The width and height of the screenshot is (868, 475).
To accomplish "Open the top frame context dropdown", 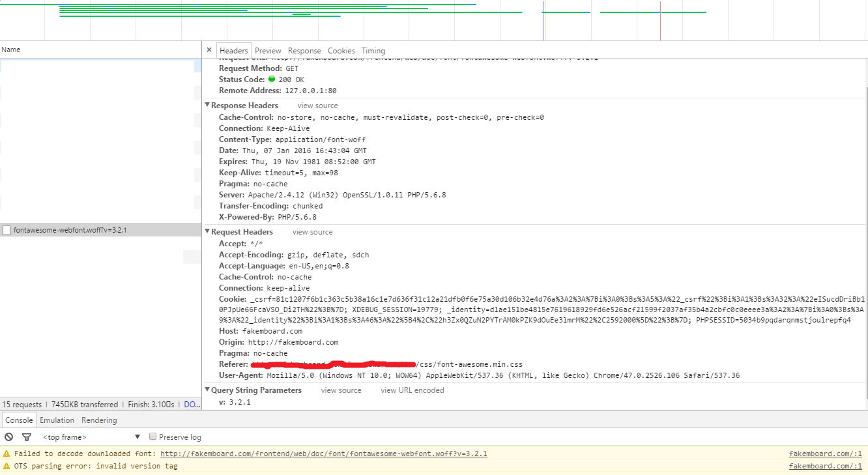I will coord(91,437).
